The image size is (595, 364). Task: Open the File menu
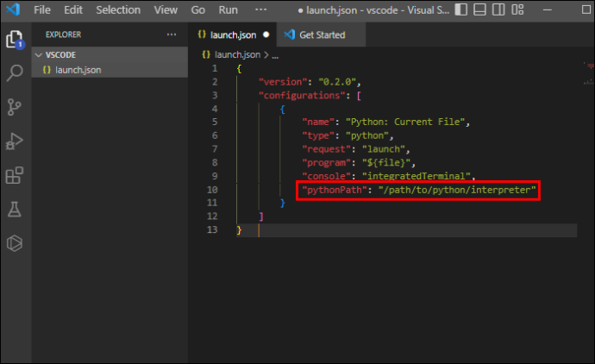[x=41, y=9]
